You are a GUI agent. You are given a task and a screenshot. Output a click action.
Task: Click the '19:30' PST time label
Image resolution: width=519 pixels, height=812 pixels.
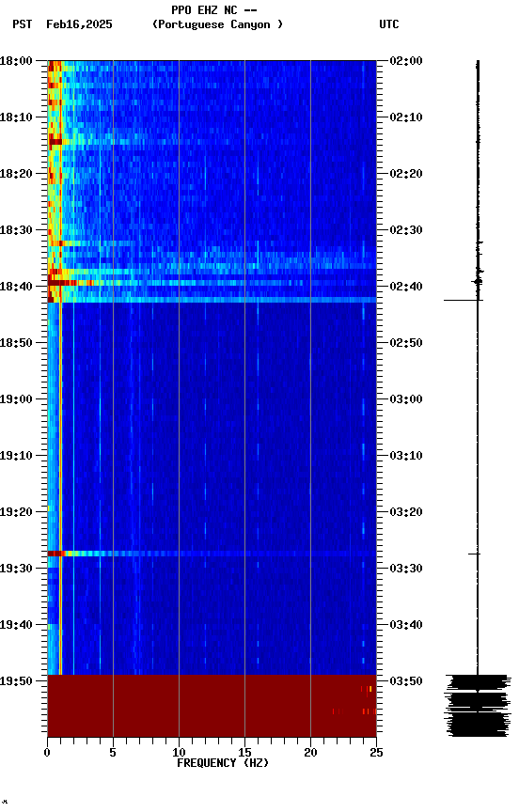point(16,570)
